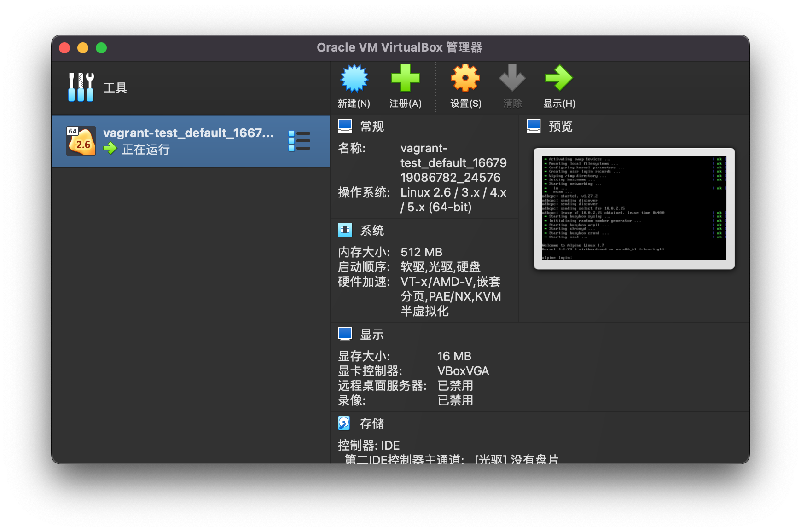The image size is (801, 532).
Task: Click the 新建(N) toolbar label
Action: click(x=354, y=104)
